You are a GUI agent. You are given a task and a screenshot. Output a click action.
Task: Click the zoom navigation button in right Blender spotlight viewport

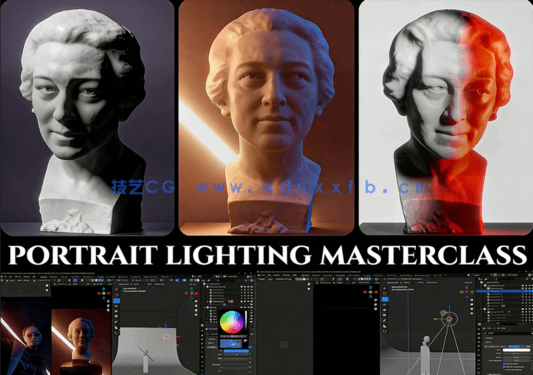(471, 300)
